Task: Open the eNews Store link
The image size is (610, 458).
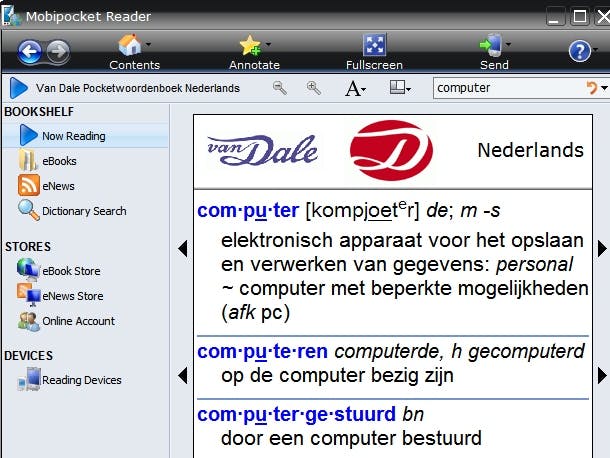Action: (73, 296)
